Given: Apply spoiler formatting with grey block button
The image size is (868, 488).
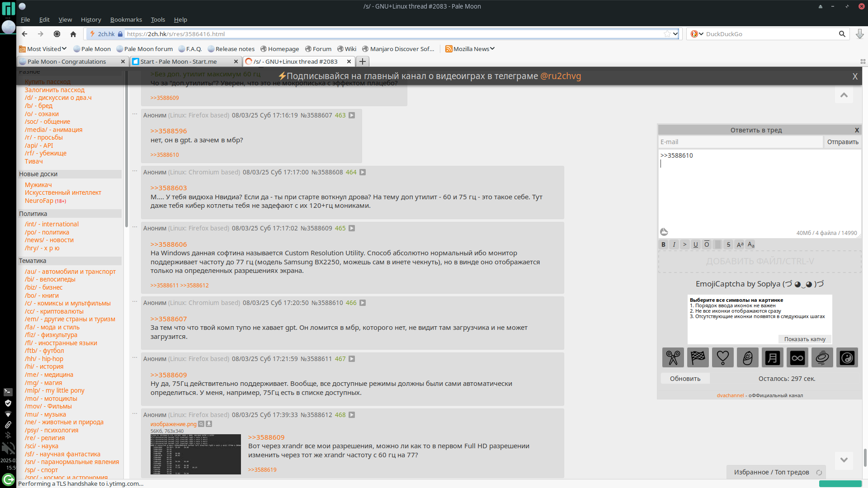Looking at the screenshot, I should (x=717, y=244).
